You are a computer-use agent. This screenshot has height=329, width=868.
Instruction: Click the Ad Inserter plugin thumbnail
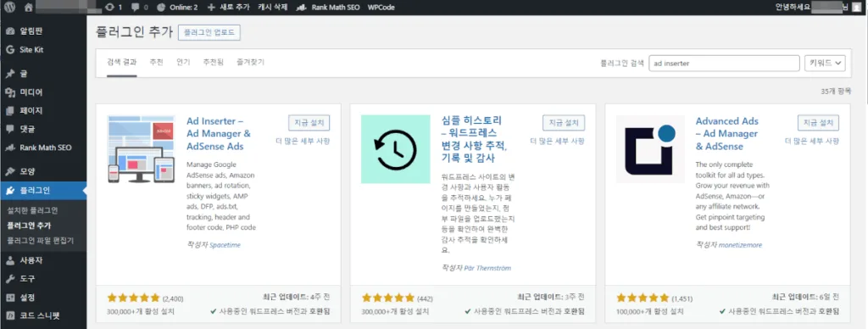[142, 149]
